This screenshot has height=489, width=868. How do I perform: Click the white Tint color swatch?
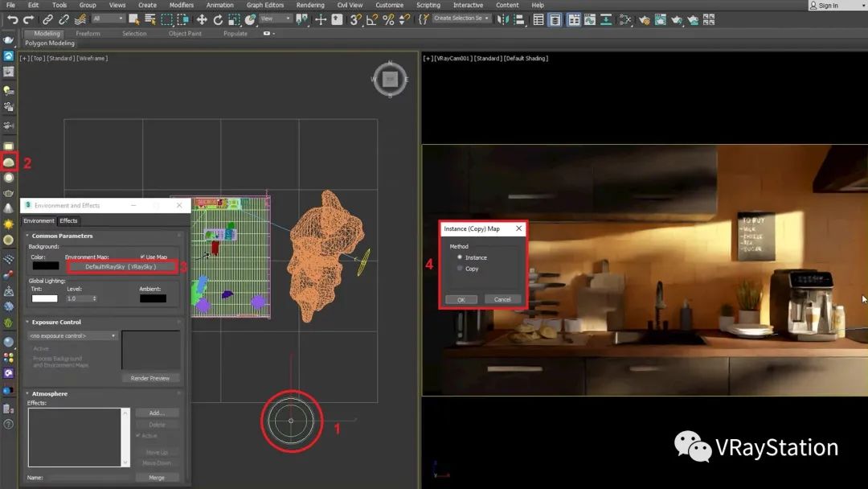pos(44,298)
